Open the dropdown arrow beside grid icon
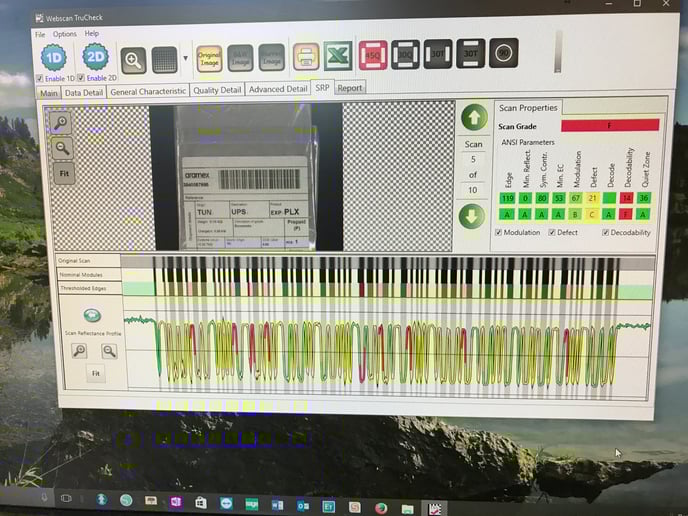This screenshot has height=516, width=688. tap(185, 59)
